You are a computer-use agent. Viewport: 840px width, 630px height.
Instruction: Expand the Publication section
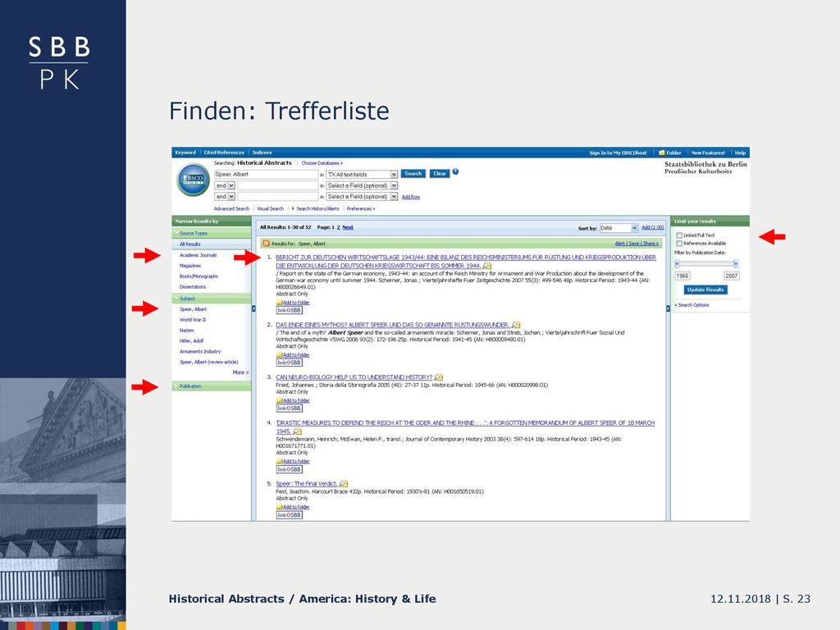click(176, 386)
